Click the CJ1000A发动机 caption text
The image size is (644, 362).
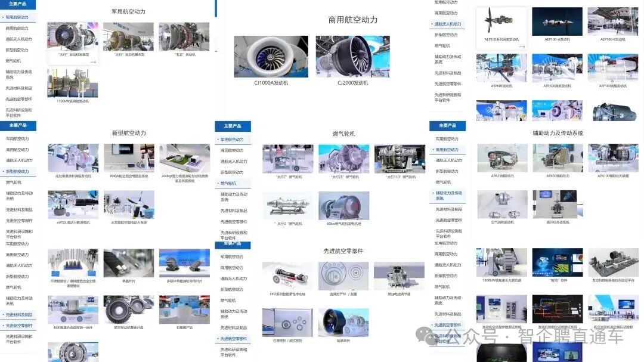[271, 83]
